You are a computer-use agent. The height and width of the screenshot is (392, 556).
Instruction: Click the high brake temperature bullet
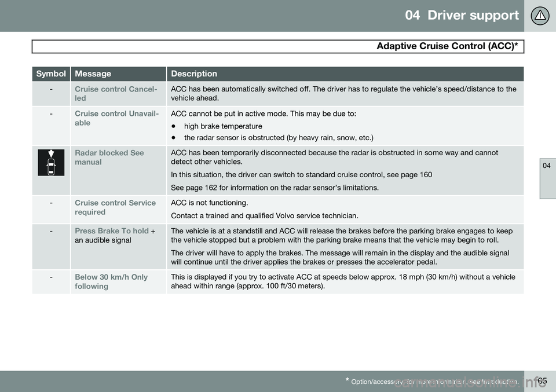(x=223, y=126)
